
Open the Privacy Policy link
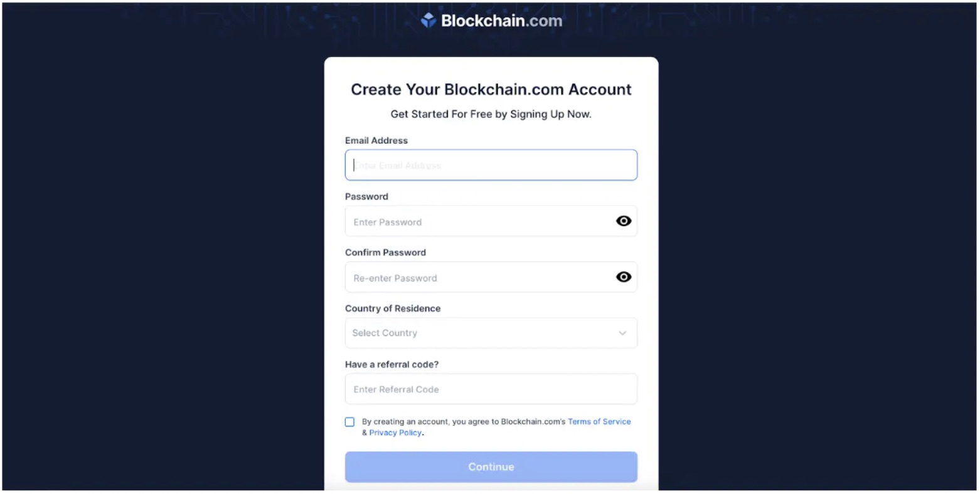(395, 433)
